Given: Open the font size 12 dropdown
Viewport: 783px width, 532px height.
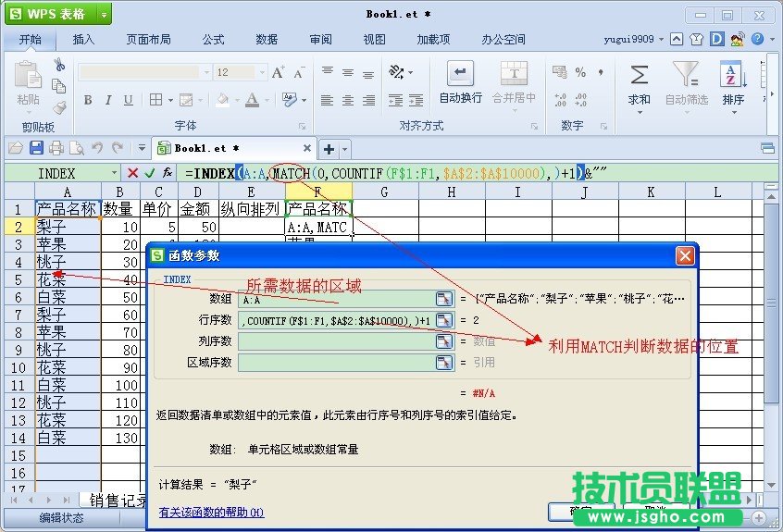Looking at the screenshot, I should click(x=262, y=72).
